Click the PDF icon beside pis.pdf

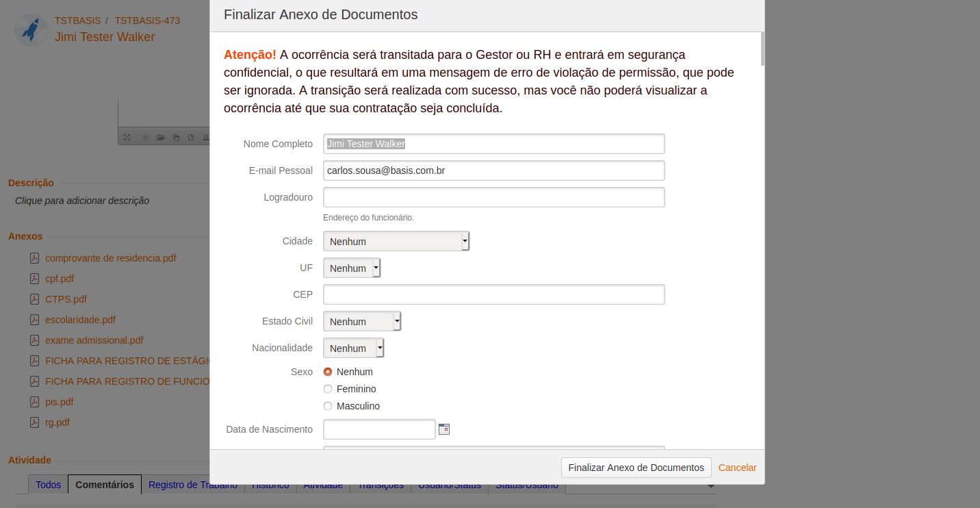(34, 402)
